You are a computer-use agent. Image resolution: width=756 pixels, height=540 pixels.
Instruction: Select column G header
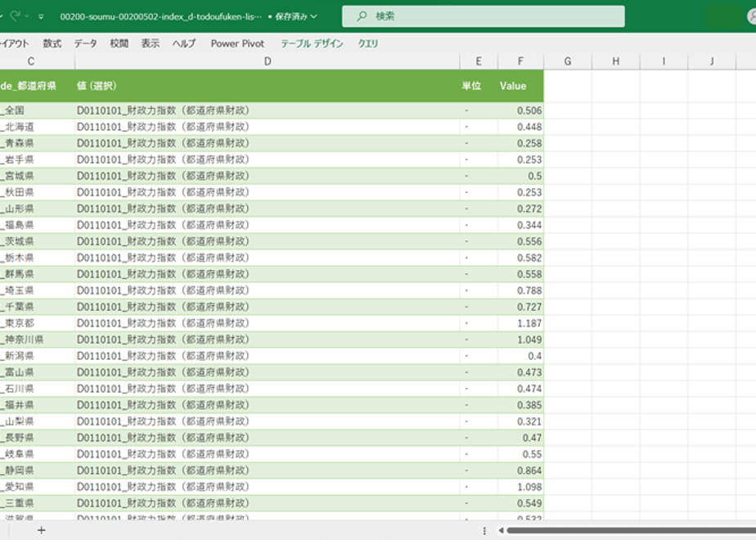pos(568,61)
